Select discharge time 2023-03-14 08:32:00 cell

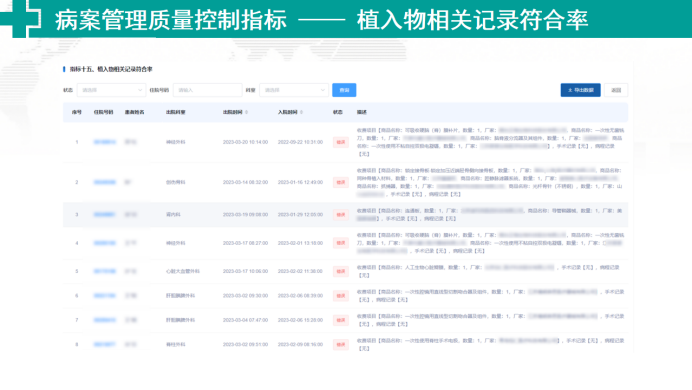pyautogui.click(x=245, y=182)
